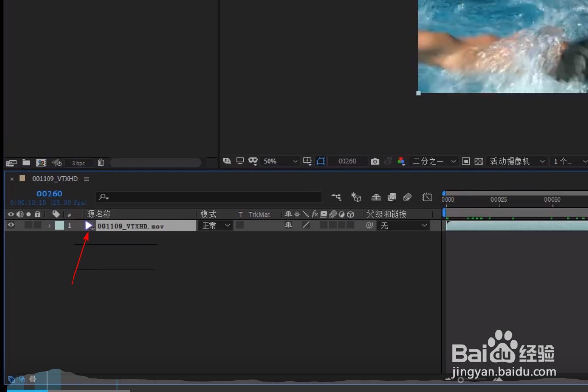
Task: Toggle Draft 3D icon in timeline
Action: [356, 197]
